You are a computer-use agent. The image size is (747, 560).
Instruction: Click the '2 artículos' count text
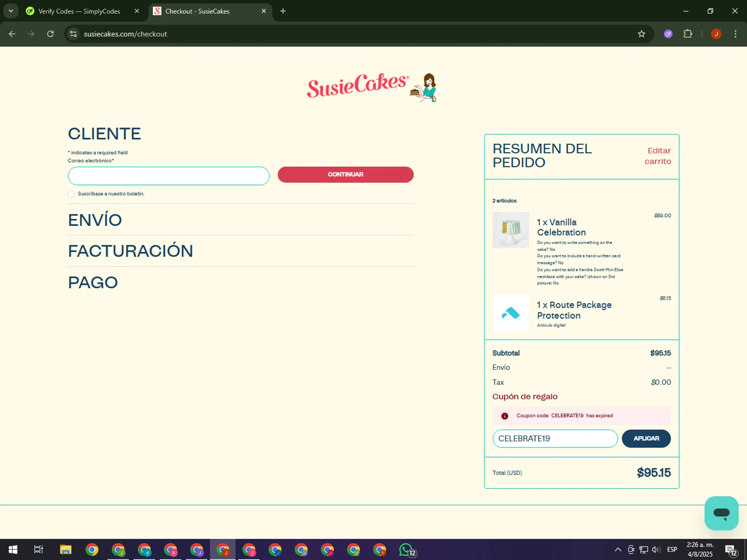point(504,201)
